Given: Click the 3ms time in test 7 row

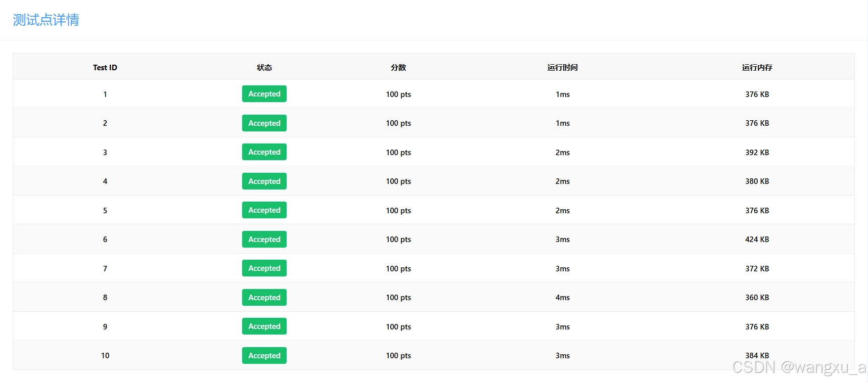Looking at the screenshot, I should (x=563, y=269).
